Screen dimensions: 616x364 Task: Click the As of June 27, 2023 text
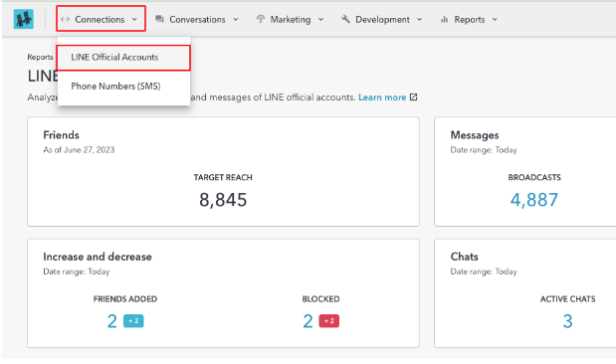point(79,150)
